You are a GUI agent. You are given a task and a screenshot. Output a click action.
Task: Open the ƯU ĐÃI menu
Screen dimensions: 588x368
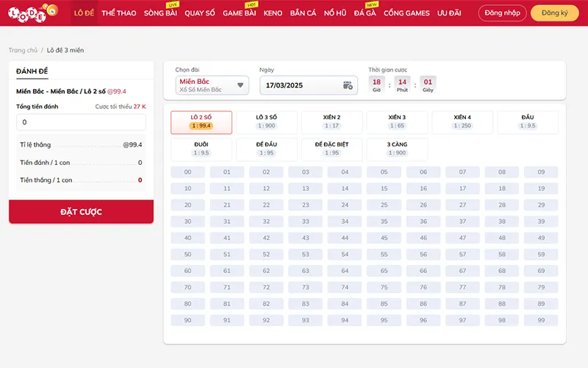click(x=449, y=13)
